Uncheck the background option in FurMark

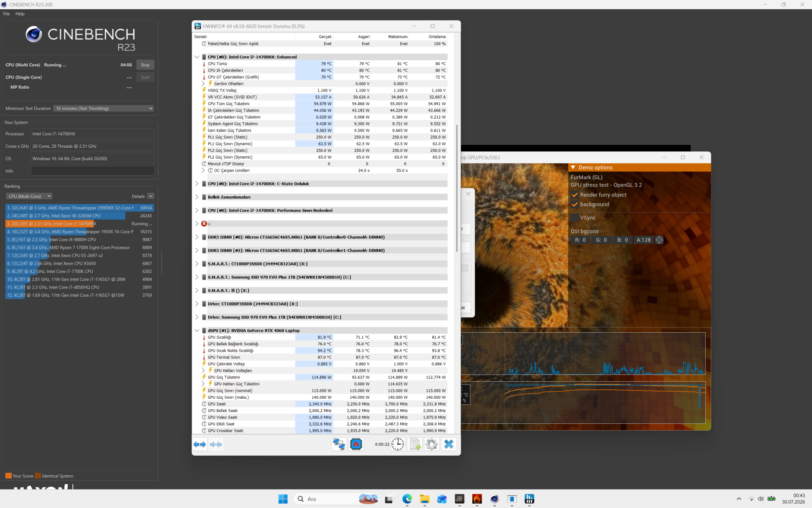point(575,204)
